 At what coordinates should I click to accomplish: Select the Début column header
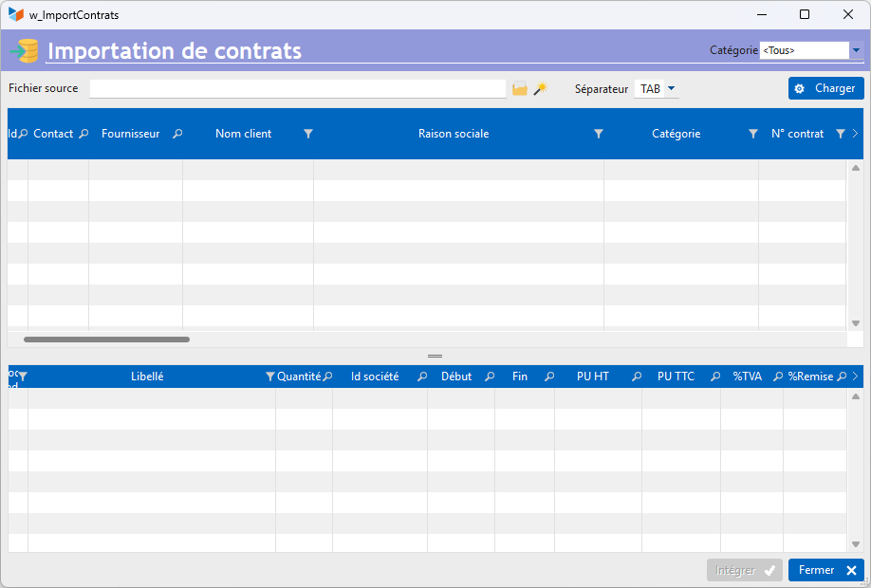click(456, 377)
